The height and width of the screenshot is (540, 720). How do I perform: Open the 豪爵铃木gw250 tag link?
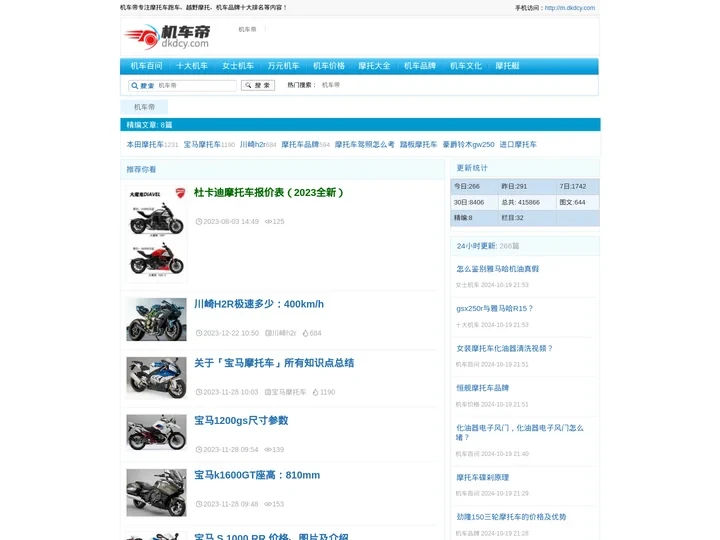(468, 145)
